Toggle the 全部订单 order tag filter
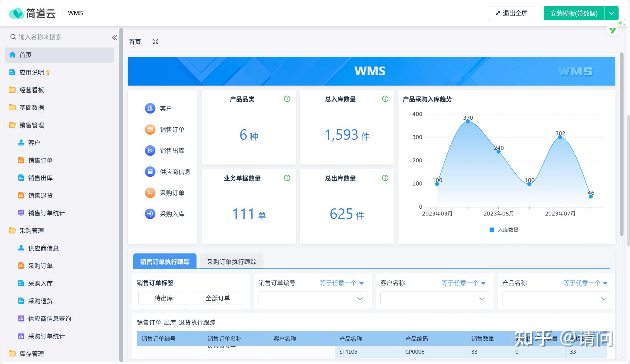Screen dimensions: 630x364 pyautogui.click(x=218, y=298)
